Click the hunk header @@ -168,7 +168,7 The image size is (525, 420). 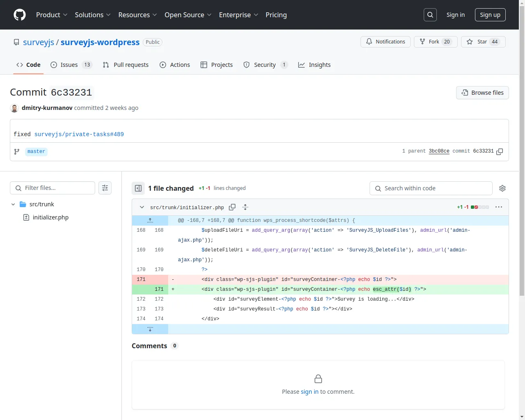267,220
